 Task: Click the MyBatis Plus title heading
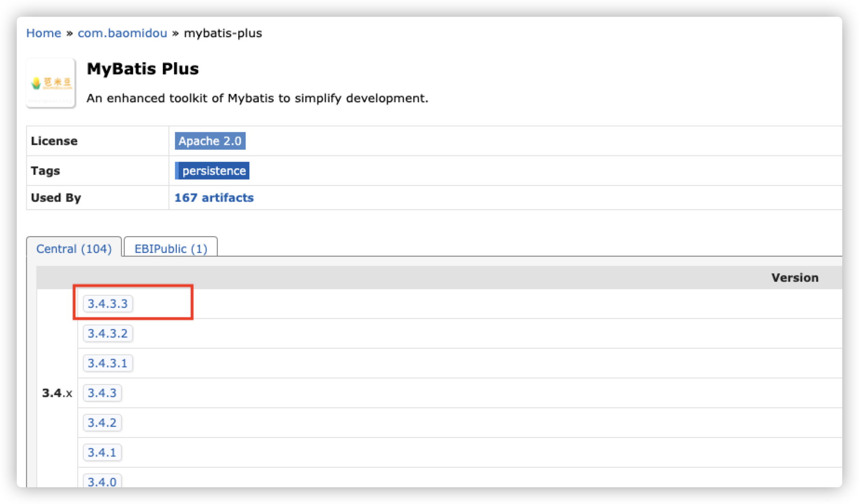pos(143,68)
